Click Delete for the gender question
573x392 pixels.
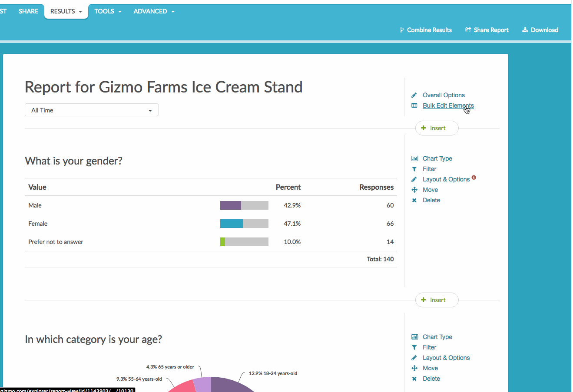coord(431,200)
